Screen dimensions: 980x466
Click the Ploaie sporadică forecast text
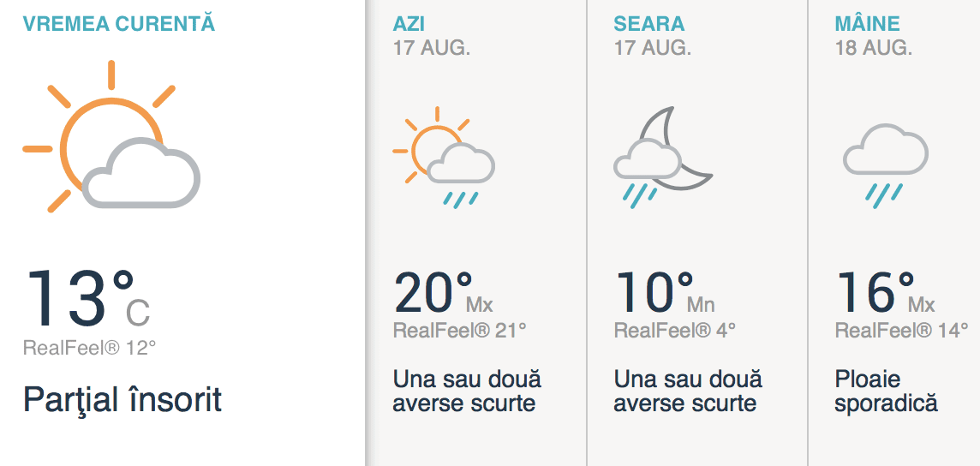[886, 391]
